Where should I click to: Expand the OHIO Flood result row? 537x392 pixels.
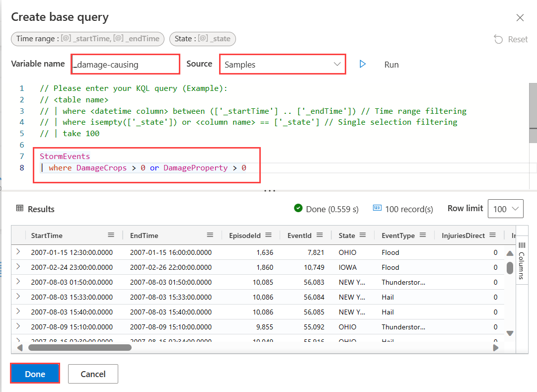pos(18,252)
